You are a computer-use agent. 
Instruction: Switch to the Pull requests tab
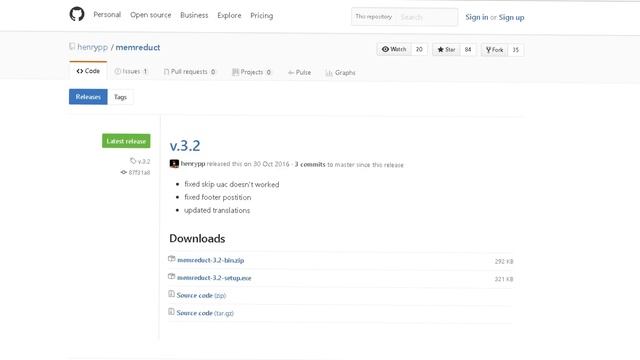point(189,72)
